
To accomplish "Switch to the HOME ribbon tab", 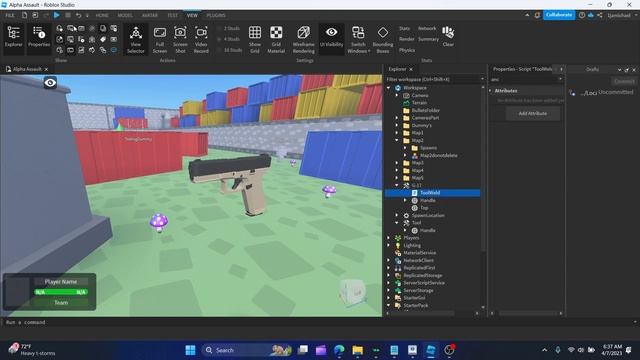I will 102,15.
